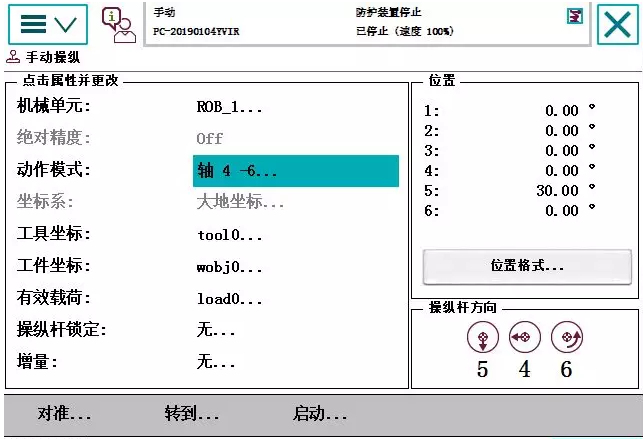Open 操纵杆锁定 value 无

pyautogui.click(x=216, y=330)
